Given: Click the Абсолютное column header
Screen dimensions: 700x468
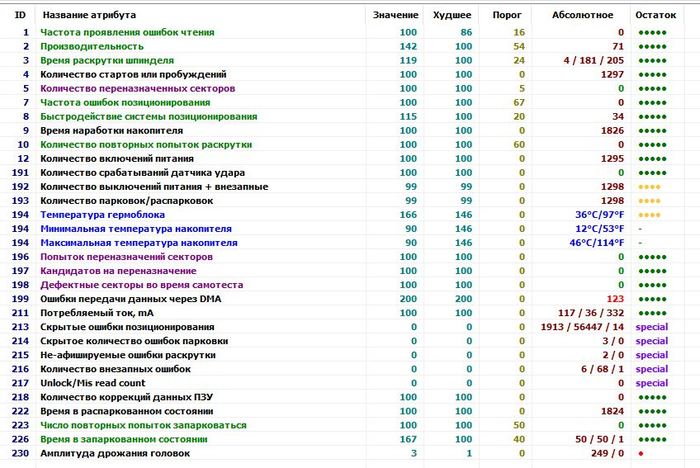Looking at the screenshot, I should tap(584, 16).
